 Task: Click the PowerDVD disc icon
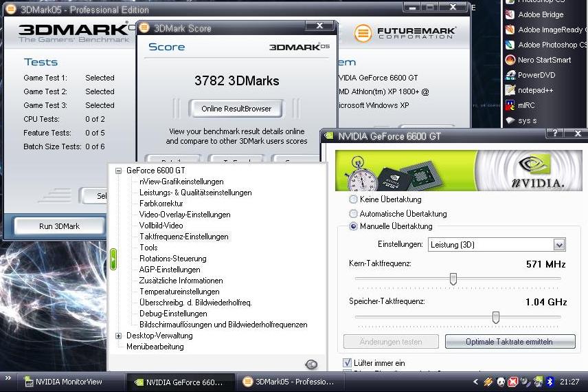pyautogui.click(x=510, y=75)
